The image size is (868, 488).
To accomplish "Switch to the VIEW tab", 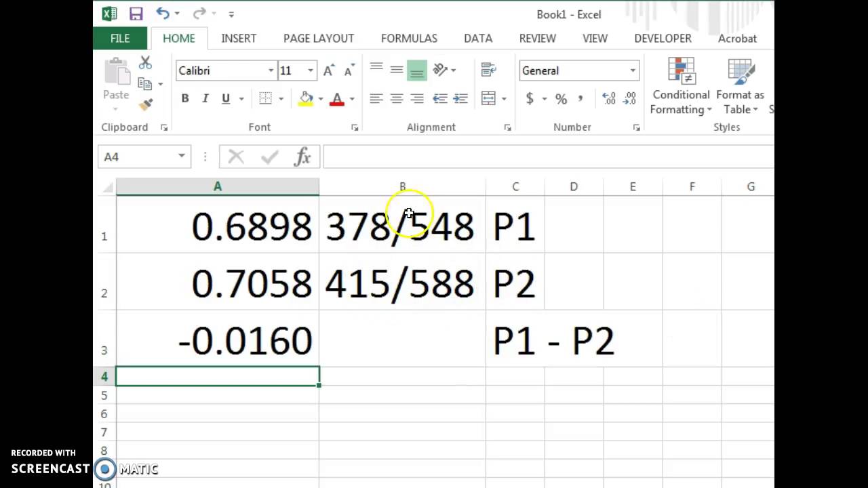I will click(595, 39).
